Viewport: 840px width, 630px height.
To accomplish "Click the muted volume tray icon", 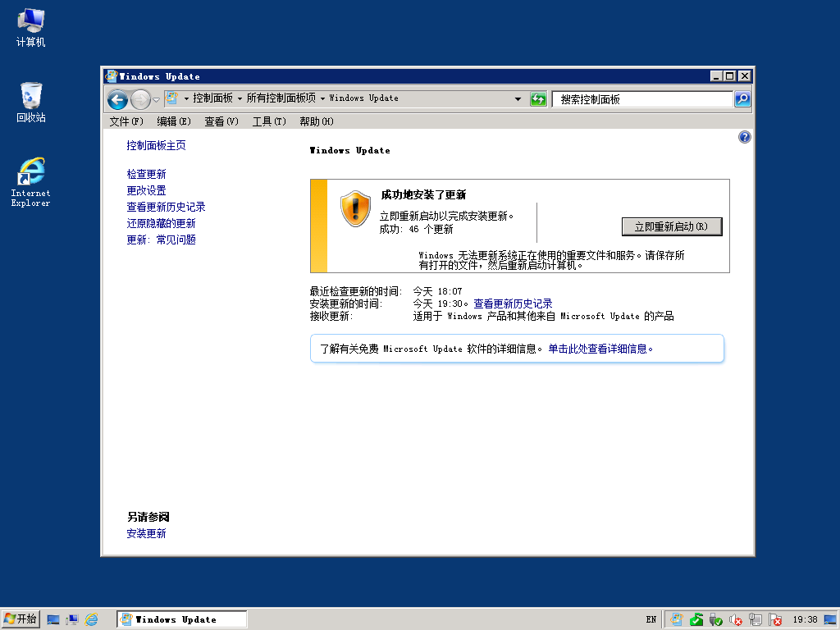I will pyautogui.click(x=736, y=620).
